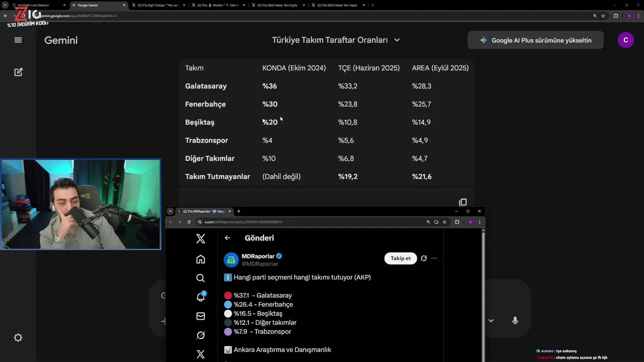Open Gemini settings gear

[18, 338]
